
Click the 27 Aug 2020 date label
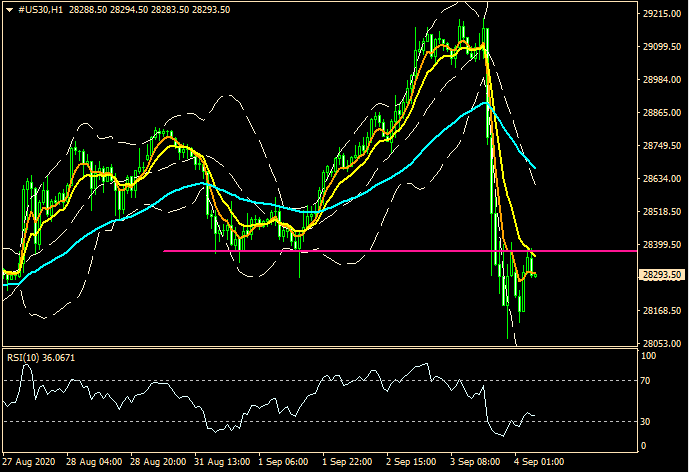tap(29, 463)
